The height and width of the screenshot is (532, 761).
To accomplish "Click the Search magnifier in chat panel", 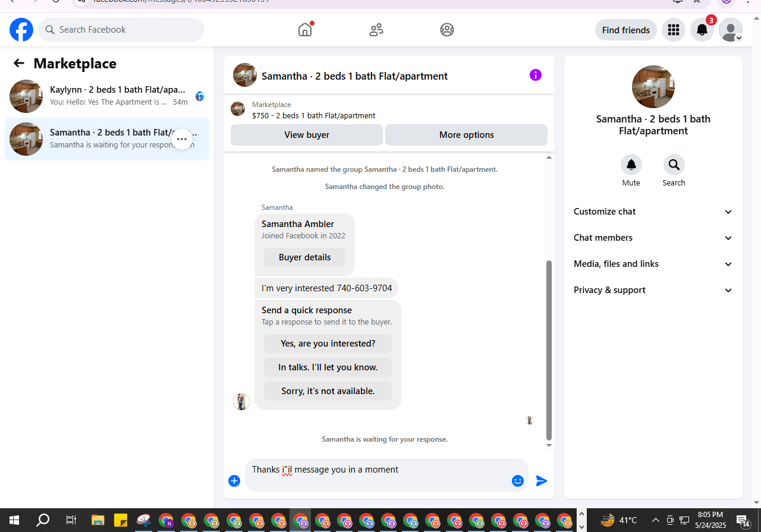I will tap(674, 165).
